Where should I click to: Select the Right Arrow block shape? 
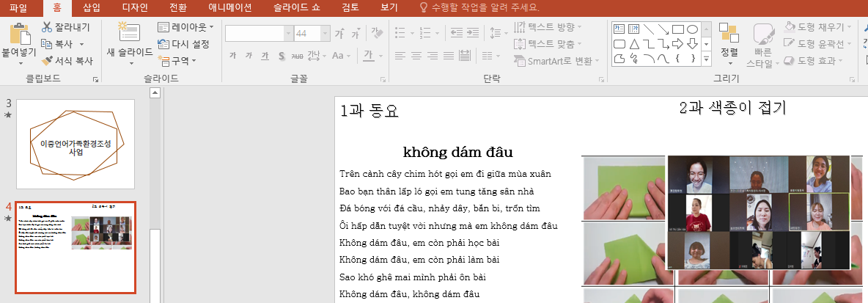click(677, 44)
